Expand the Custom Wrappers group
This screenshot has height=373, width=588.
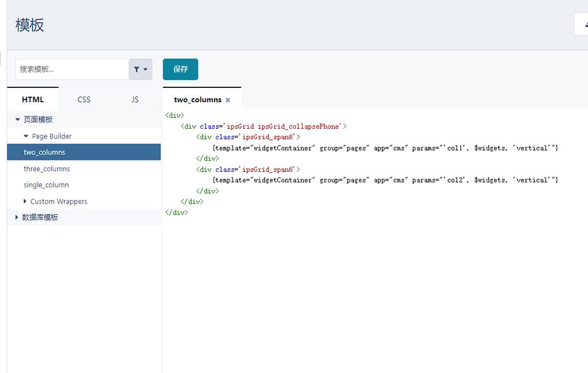pos(25,202)
